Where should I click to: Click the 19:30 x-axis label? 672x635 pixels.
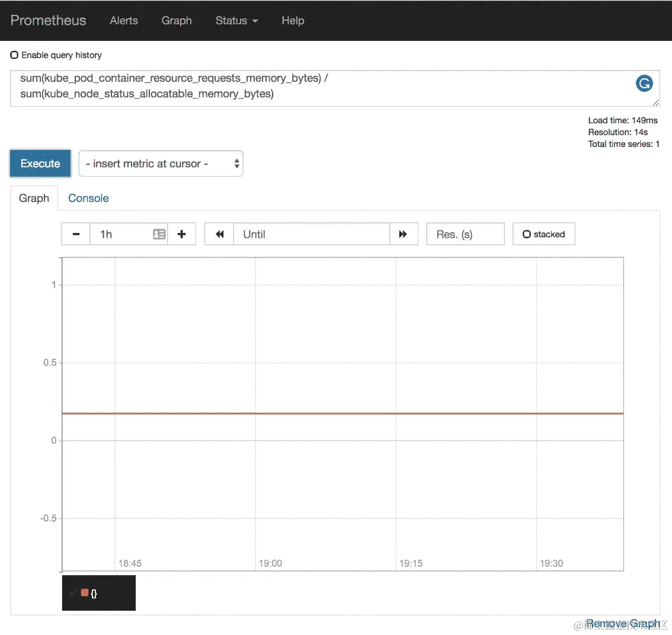pos(552,563)
